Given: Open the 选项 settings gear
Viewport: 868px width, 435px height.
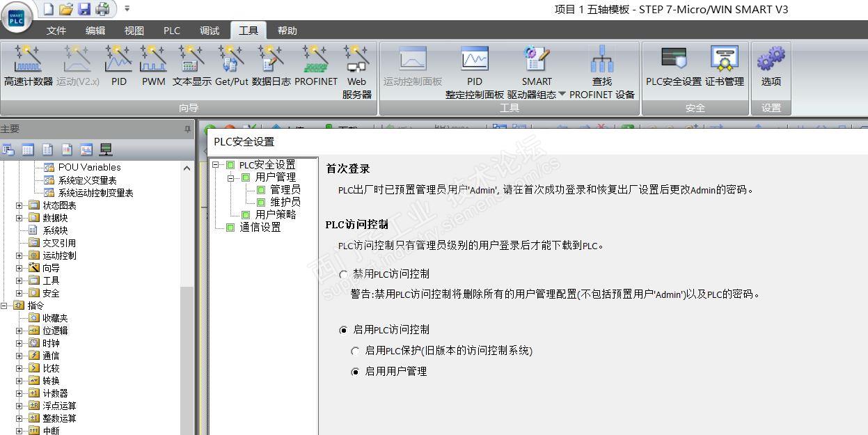Looking at the screenshot, I should [771, 67].
